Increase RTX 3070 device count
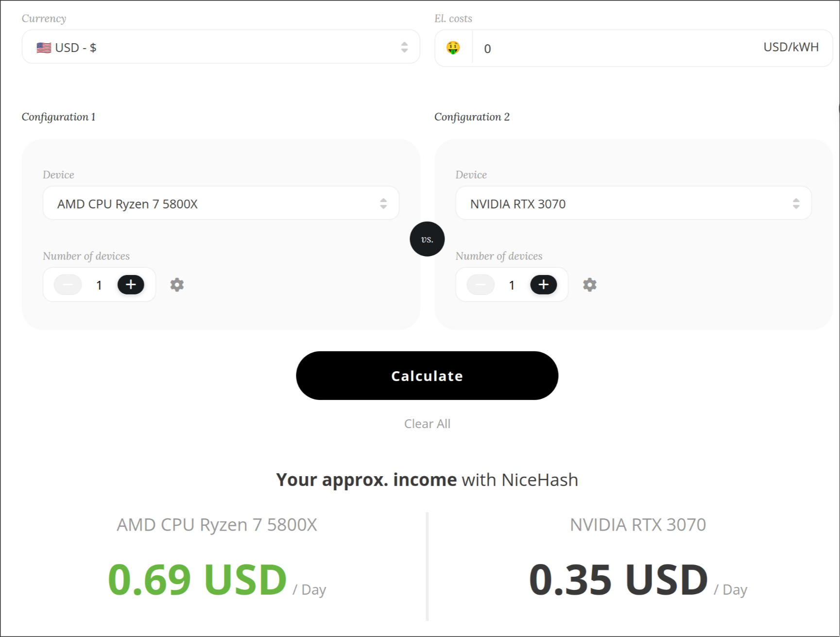This screenshot has width=840, height=637. pos(544,285)
